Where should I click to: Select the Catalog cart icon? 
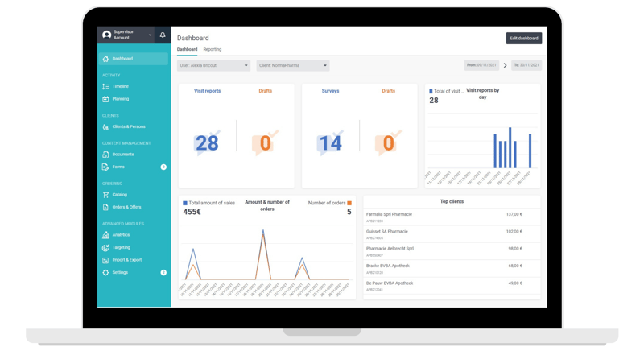[105, 194]
